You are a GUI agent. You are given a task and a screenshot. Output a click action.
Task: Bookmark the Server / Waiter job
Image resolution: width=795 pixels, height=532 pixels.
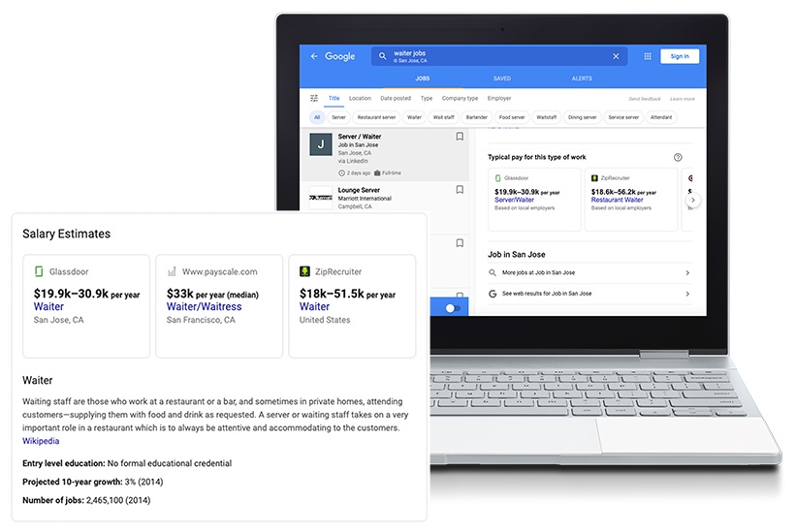(460, 137)
